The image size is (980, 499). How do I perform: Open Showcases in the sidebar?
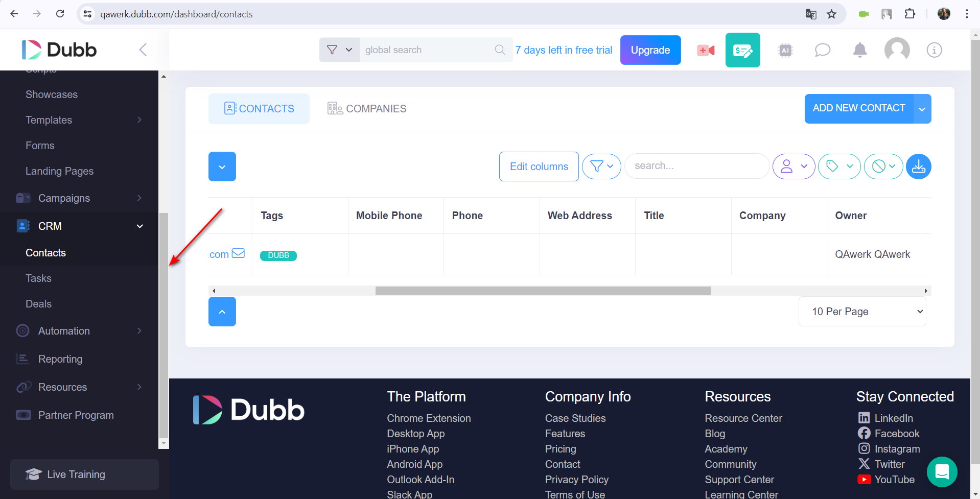click(x=52, y=94)
